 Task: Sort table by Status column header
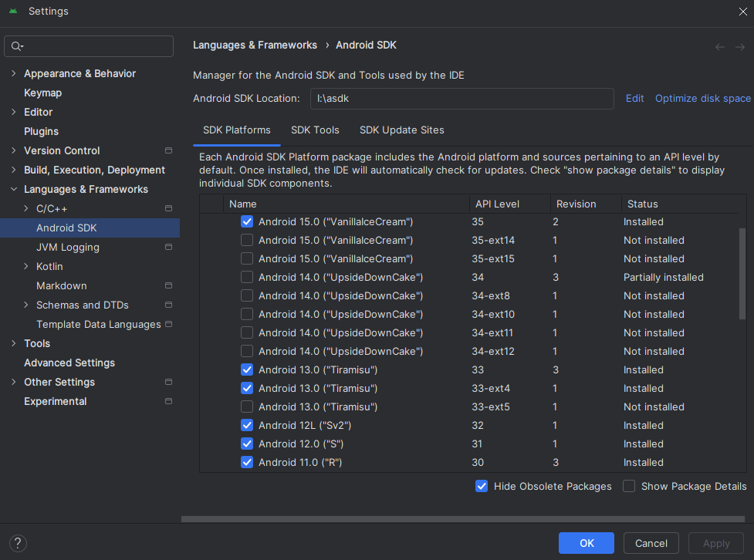(681, 204)
